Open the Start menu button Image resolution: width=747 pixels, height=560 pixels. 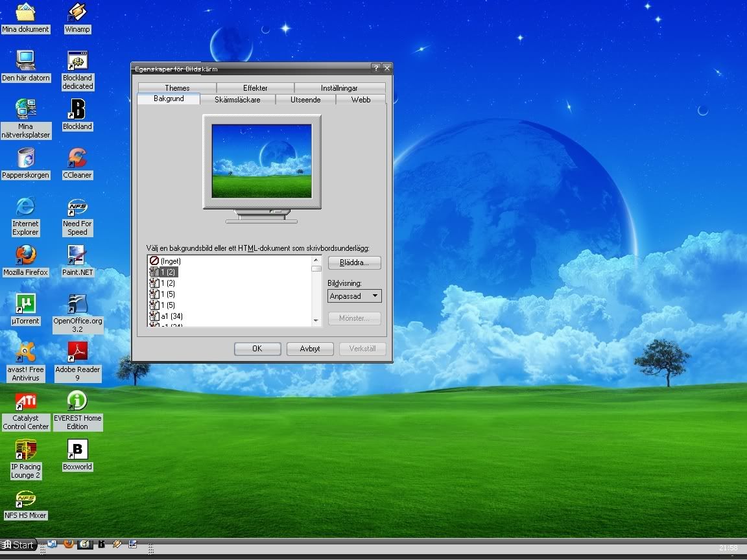[18, 545]
